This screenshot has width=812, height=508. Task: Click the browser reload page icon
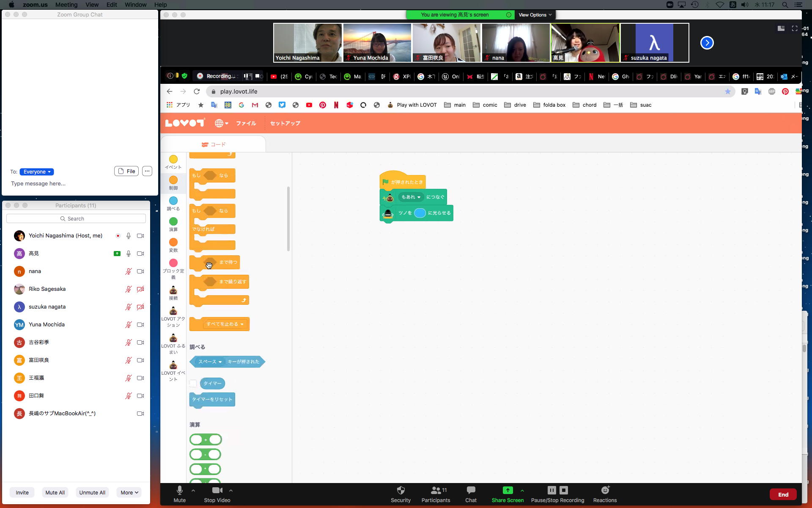point(197,91)
